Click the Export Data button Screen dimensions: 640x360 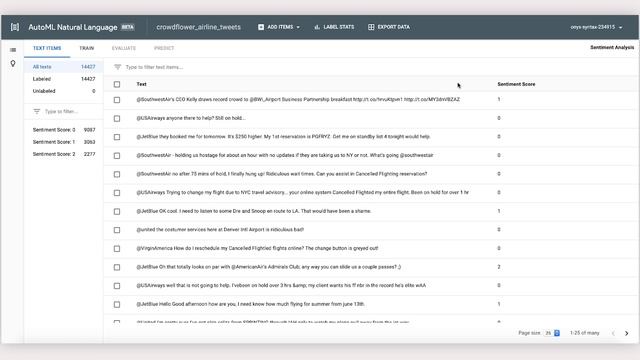(x=389, y=27)
